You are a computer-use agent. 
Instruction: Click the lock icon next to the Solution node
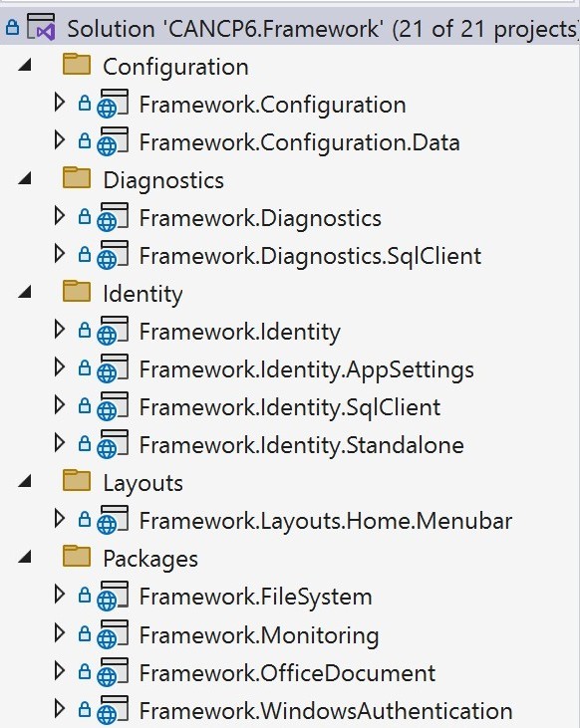12,28
